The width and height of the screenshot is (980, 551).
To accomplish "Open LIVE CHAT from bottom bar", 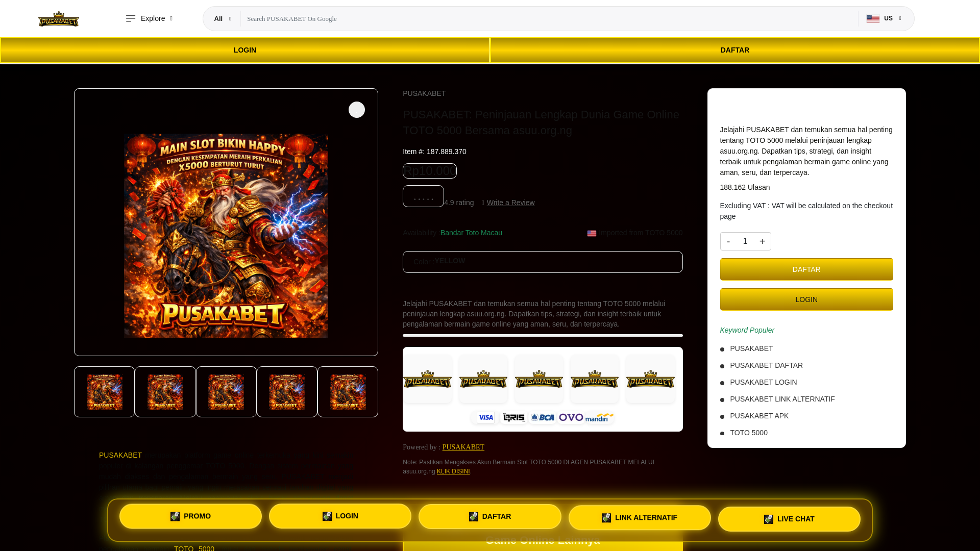I will tap(789, 519).
